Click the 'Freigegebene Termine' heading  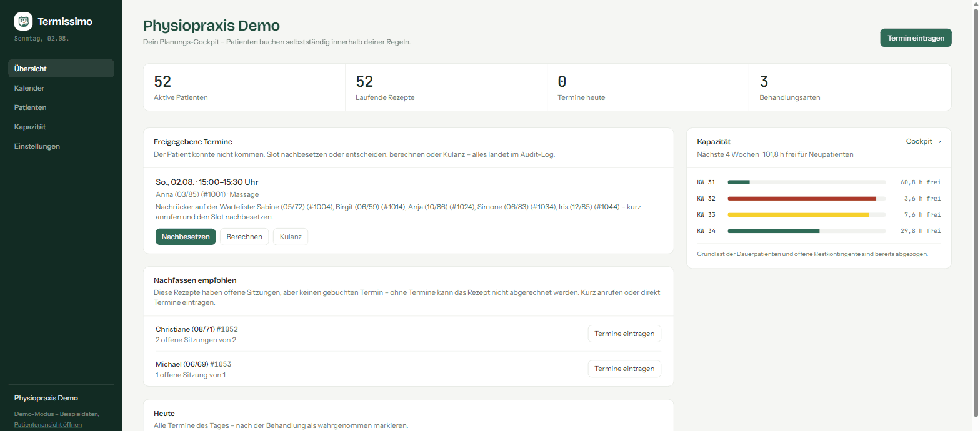(193, 142)
